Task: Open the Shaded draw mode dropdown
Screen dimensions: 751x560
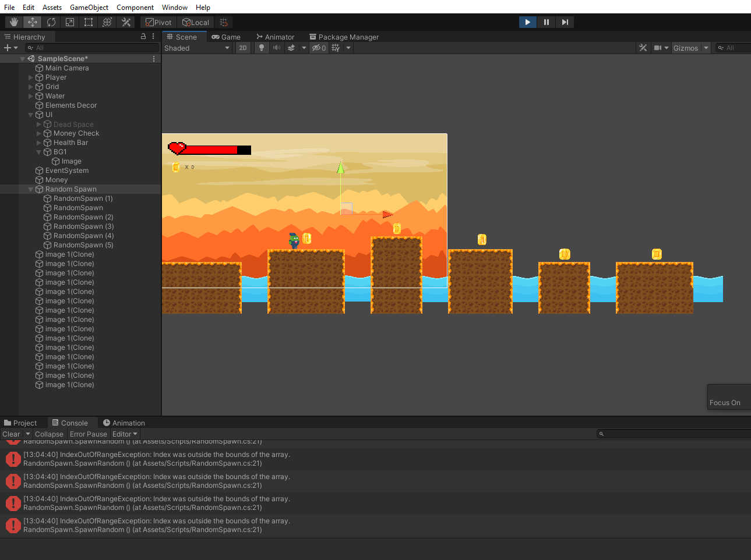Action: [x=197, y=48]
